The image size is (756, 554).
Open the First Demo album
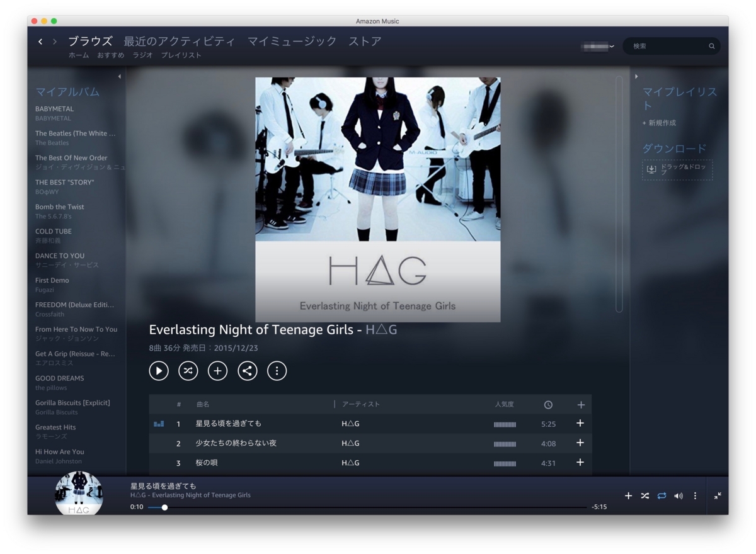(x=52, y=281)
